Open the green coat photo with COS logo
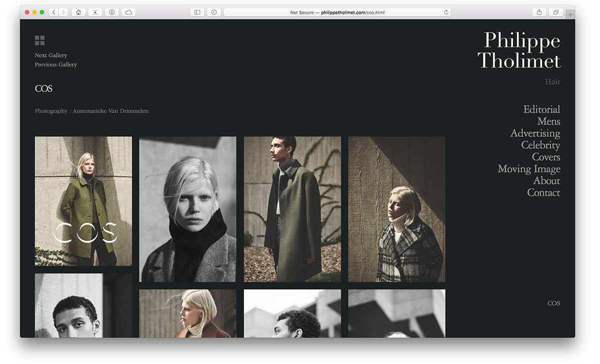Viewport: 600px width, 364px height. (83, 201)
